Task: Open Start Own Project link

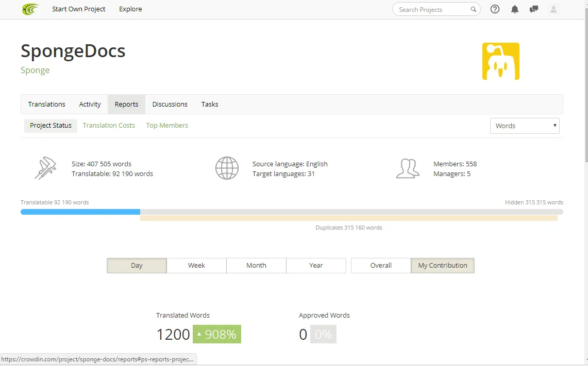Action: 79,9
